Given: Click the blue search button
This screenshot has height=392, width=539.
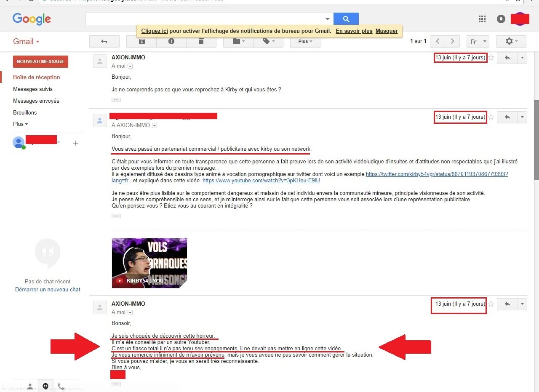Looking at the screenshot, I should 346,19.
